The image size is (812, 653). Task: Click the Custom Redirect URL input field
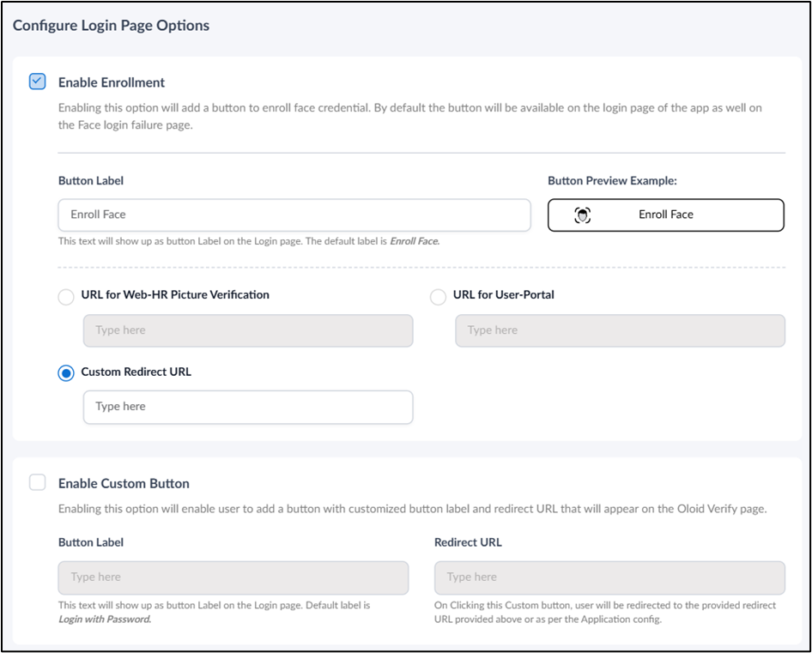(x=248, y=407)
